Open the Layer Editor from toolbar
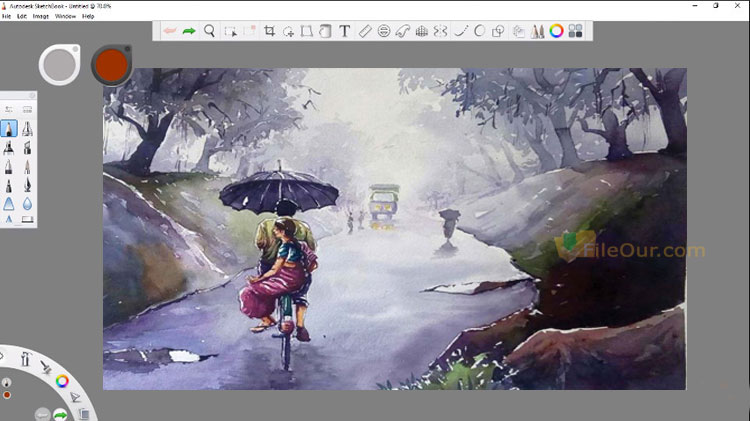The image size is (750, 421). click(x=518, y=32)
